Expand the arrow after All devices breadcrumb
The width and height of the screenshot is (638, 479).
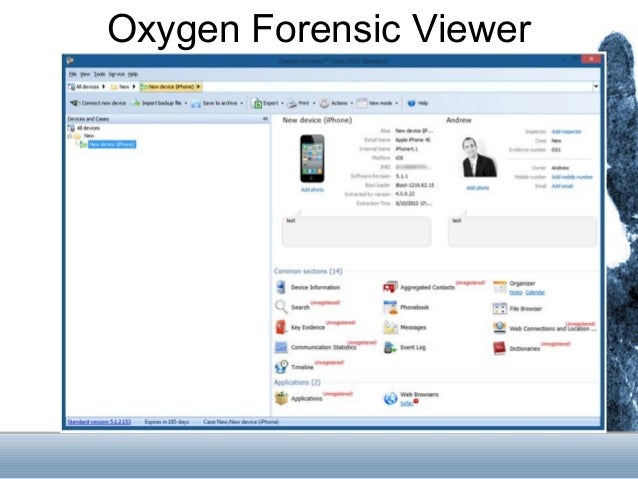(104, 87)
